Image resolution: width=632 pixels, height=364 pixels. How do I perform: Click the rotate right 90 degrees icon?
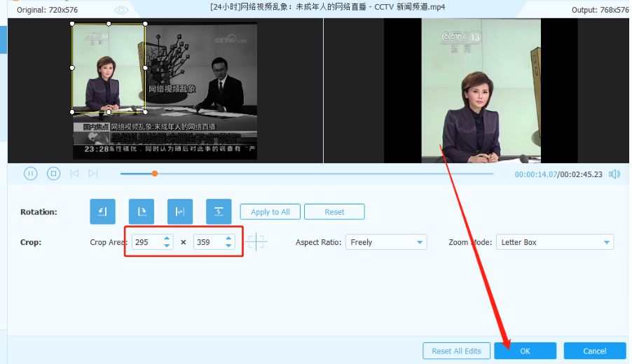(x=141, y=211)
